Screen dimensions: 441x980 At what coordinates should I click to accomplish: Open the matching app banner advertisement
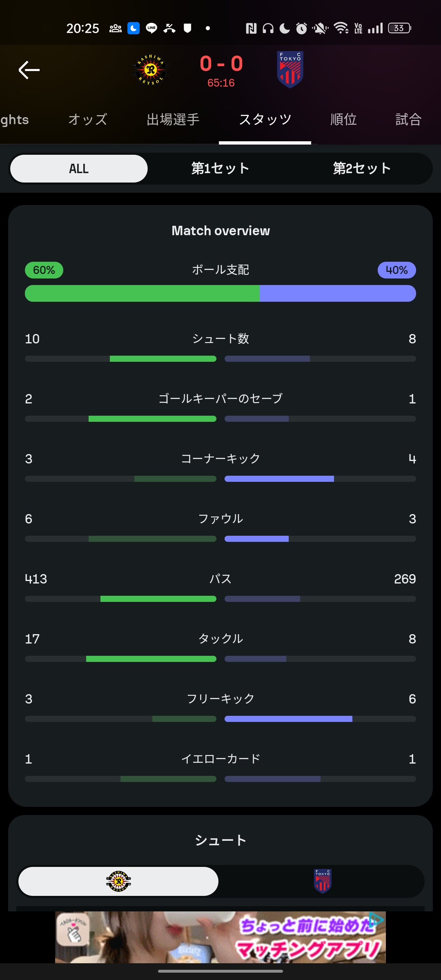(220, 937)
